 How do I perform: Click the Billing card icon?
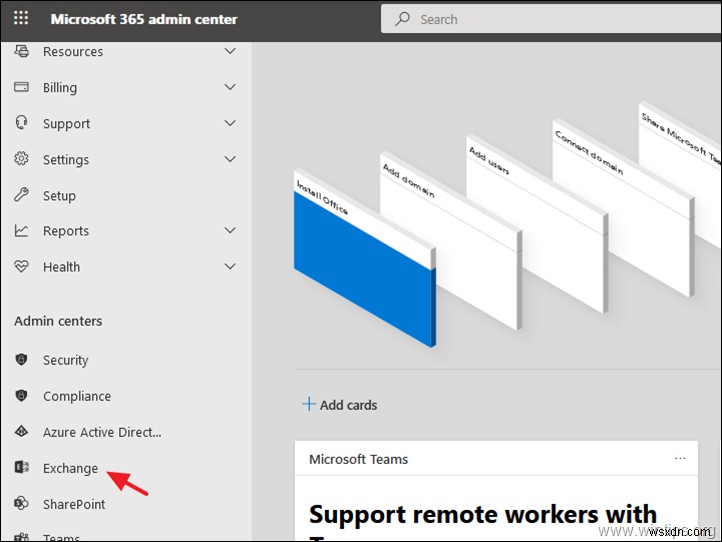click(x=22, y=87)
